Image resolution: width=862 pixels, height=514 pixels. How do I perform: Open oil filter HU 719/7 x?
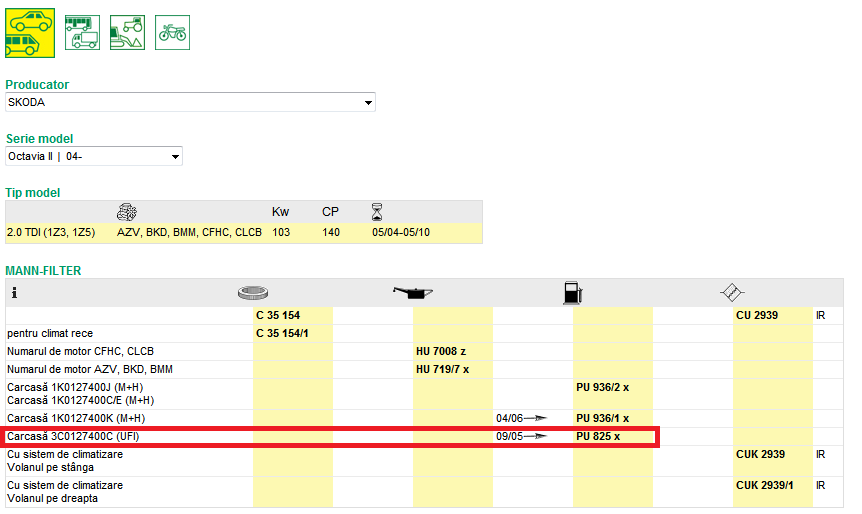[443, 369]
